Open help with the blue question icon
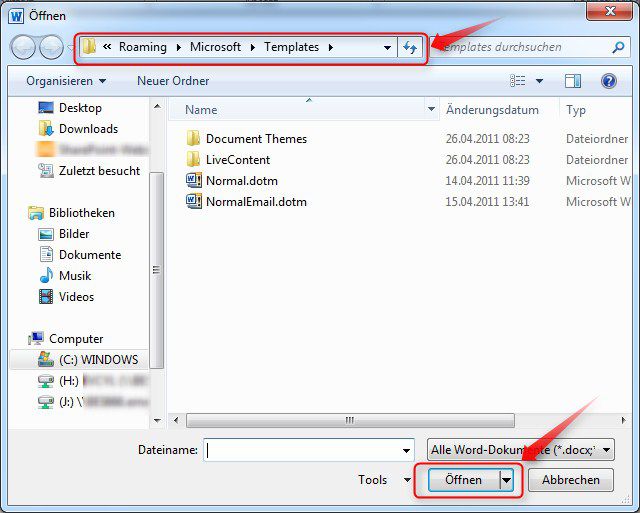Screen dimensions: 640x513 click(x=608, y=81)
